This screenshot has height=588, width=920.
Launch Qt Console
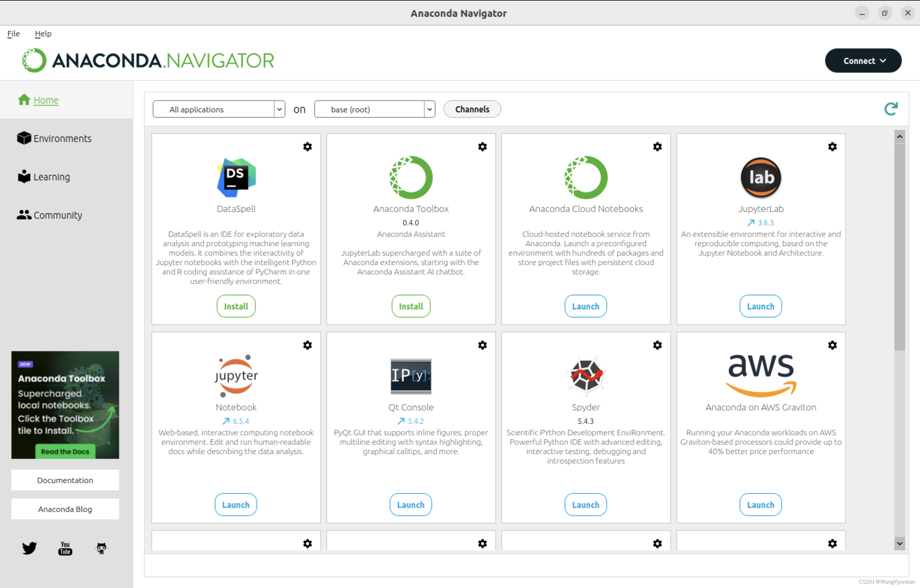point(411,505)
